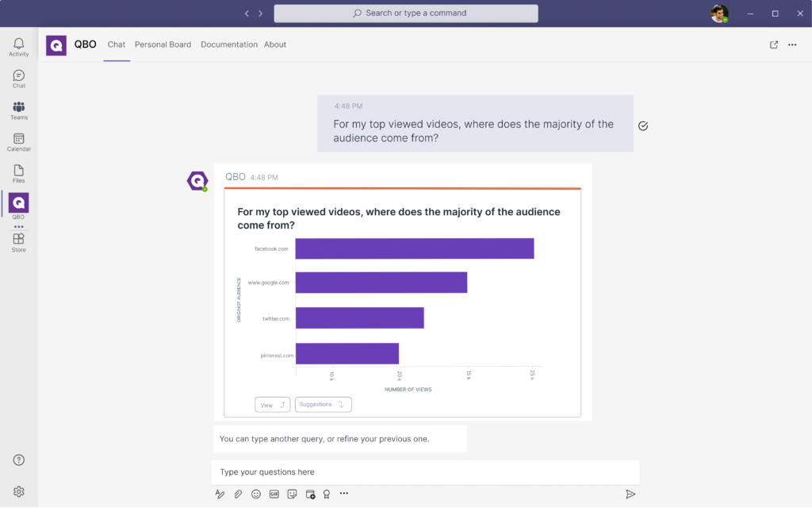Switch to the Personal Board tab

point(163,44)
